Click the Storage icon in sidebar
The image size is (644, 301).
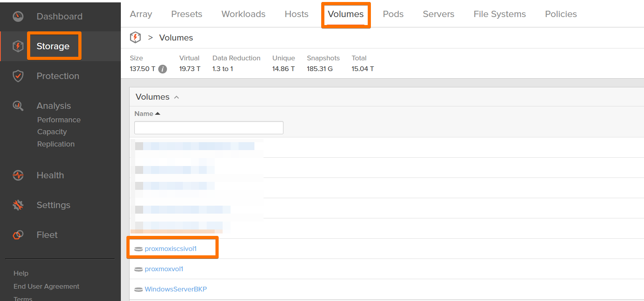tap(18, 46)
